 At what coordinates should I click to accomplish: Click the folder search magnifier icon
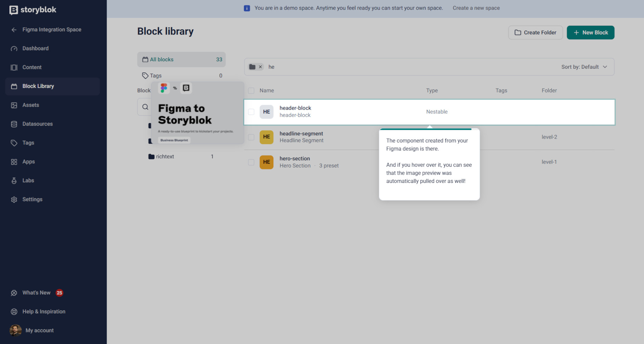[x=145, y=107]
